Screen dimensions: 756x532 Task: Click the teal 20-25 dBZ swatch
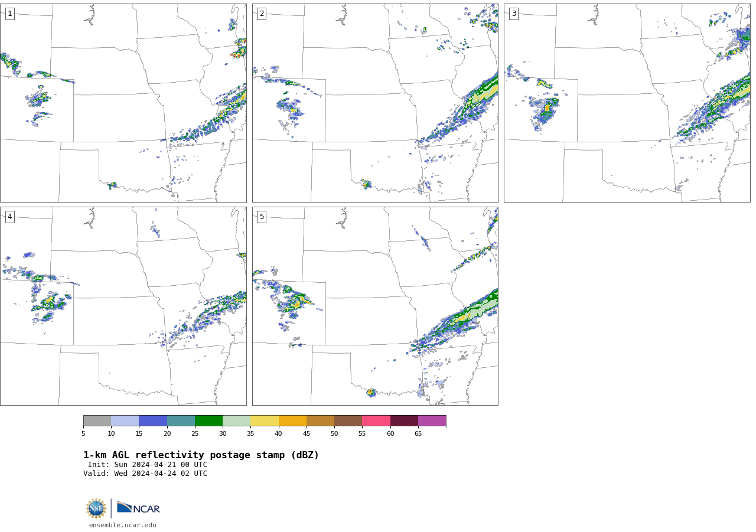click(181, 420)
